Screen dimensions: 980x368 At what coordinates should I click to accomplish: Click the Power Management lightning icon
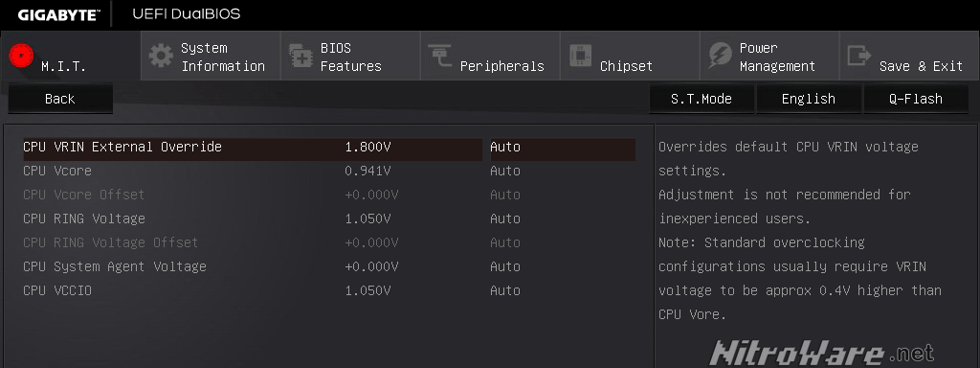click(x=720, y=56)
